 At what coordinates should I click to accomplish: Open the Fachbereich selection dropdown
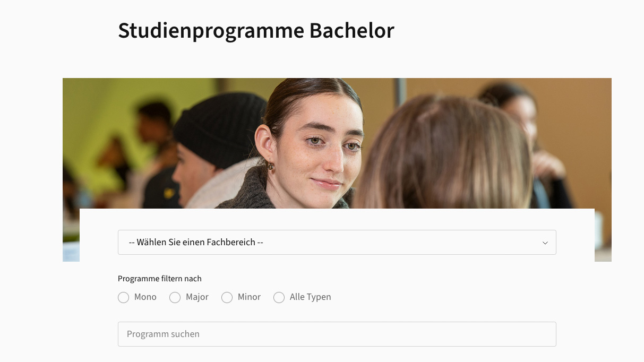click(x=337, y=243)
